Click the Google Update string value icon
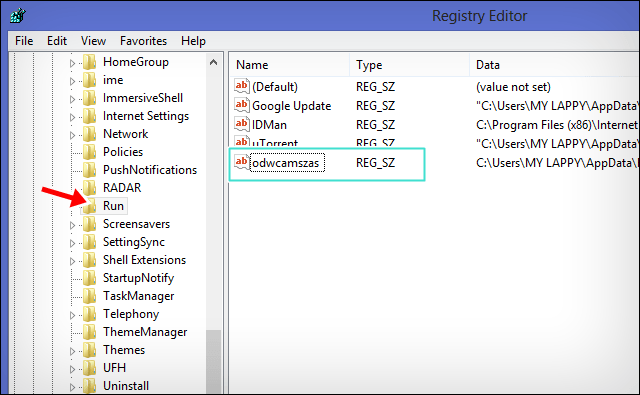Screen dimensions: 640x395 click(242, 105)
